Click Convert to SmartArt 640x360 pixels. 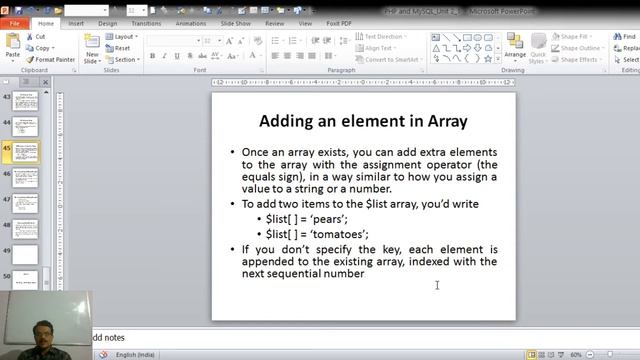389,60
